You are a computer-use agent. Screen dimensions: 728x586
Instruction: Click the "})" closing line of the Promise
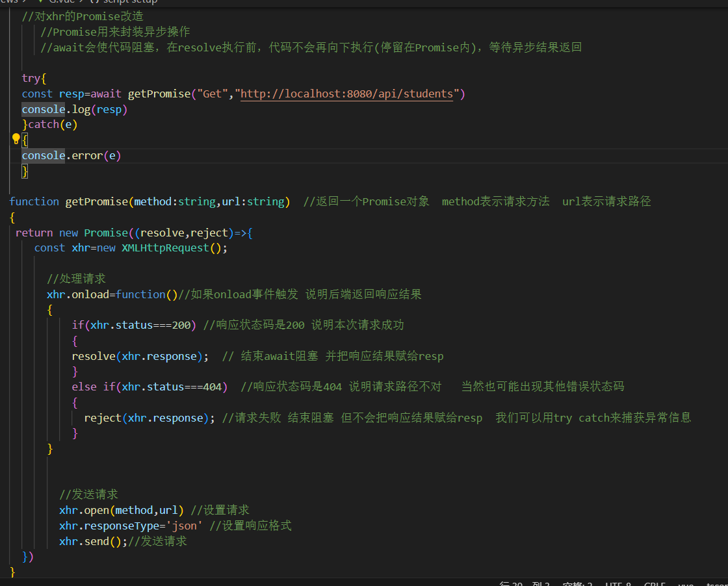coord(28,556)
